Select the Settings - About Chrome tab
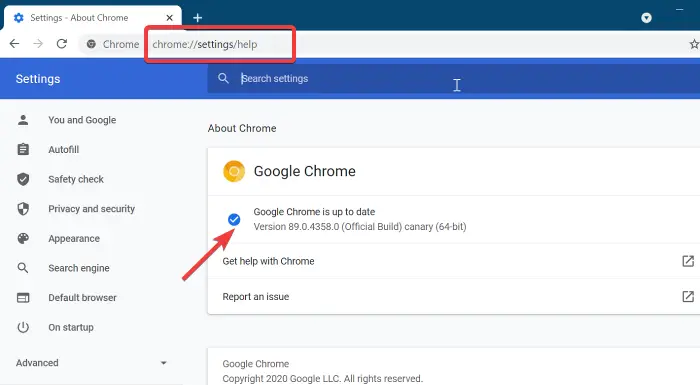 click(x=93, y=18)
